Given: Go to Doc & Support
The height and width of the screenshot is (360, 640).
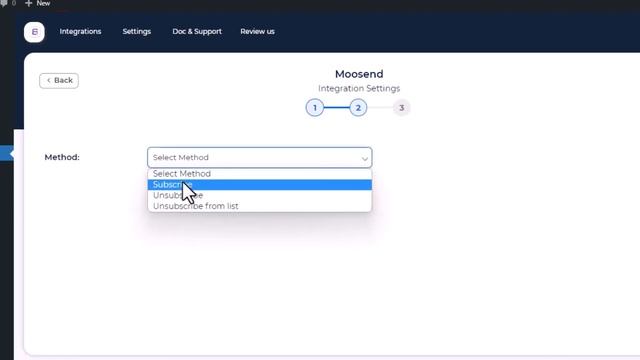Looking at the screenshot, I should [197, 31].
